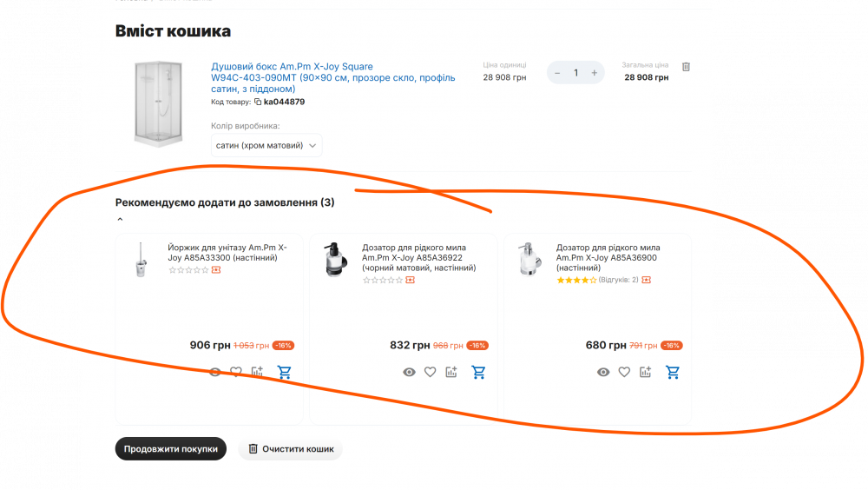The image size is (868, 490).
Task: Favorite the black soap dispenser A85A36922
Action: 430,373
